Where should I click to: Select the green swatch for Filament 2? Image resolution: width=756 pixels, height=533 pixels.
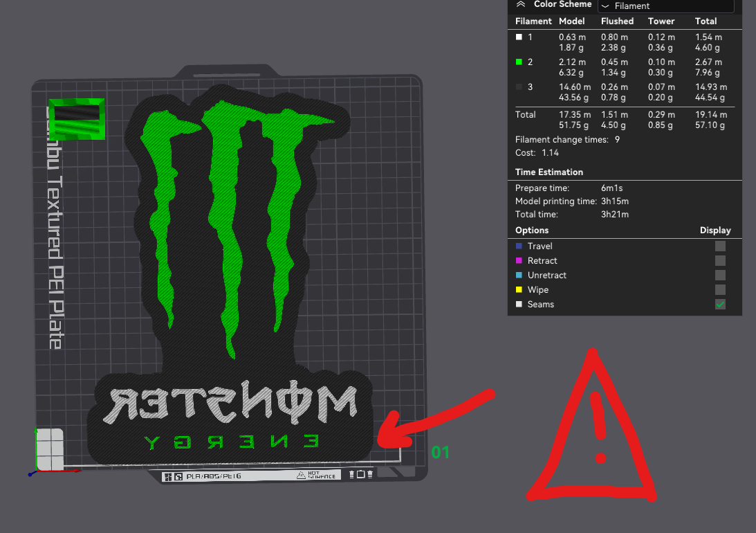517,62
